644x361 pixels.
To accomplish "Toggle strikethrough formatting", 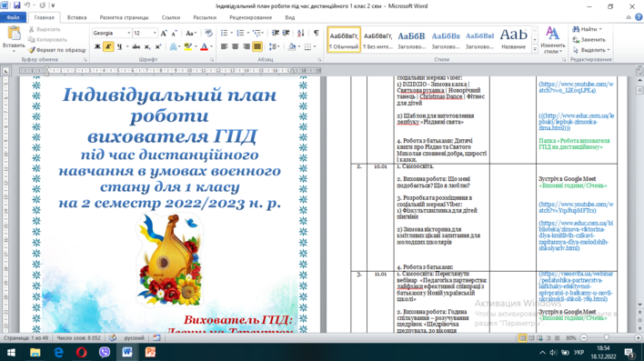I will click(136, 46).
